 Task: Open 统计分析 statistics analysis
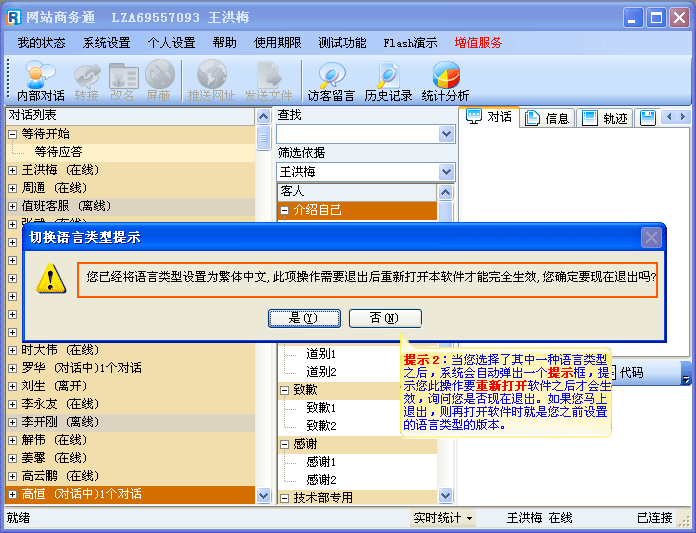pos(445,81)
